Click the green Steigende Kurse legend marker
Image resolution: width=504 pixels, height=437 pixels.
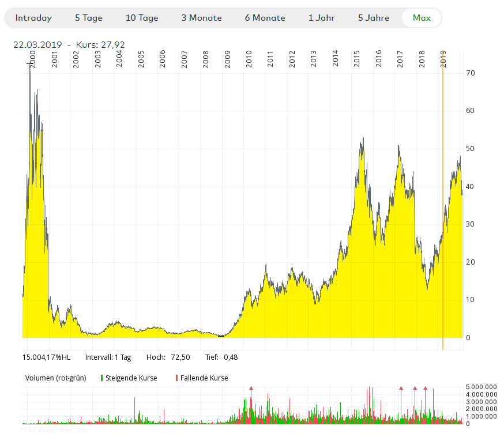[x=102, y=378]
